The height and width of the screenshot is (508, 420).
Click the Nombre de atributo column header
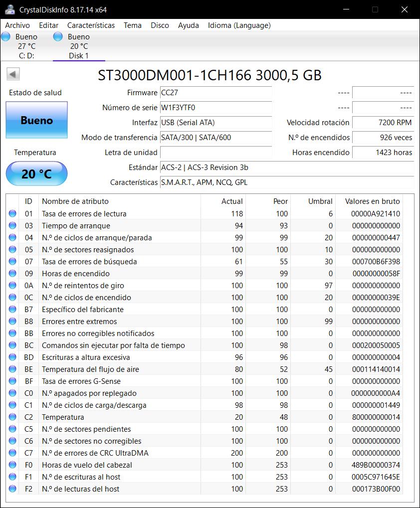[120, 201]
